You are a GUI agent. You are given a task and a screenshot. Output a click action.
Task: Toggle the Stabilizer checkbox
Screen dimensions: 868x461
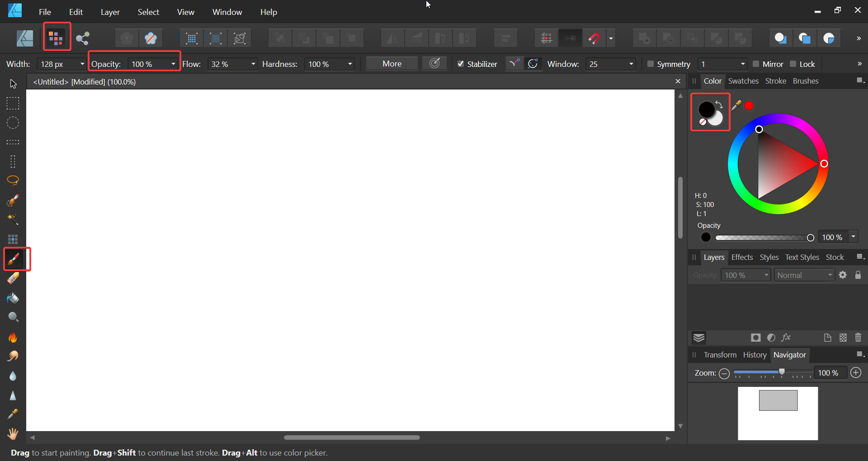click(x=461, y=64)
